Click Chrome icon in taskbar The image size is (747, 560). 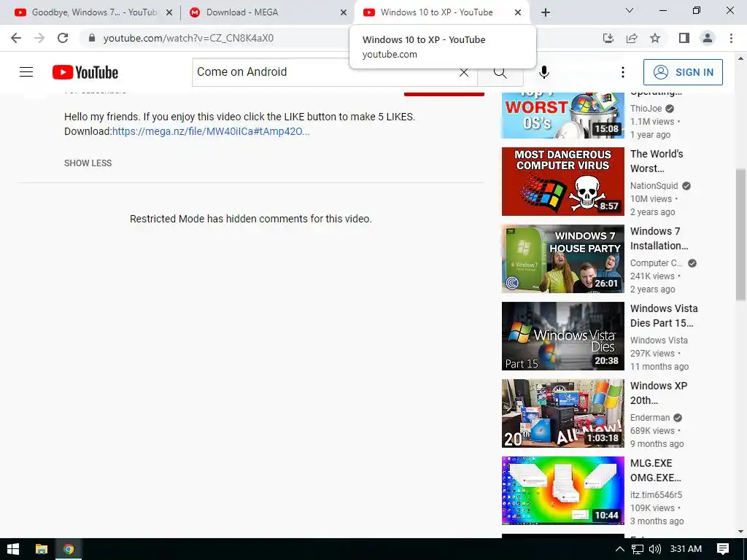[69, 549]
